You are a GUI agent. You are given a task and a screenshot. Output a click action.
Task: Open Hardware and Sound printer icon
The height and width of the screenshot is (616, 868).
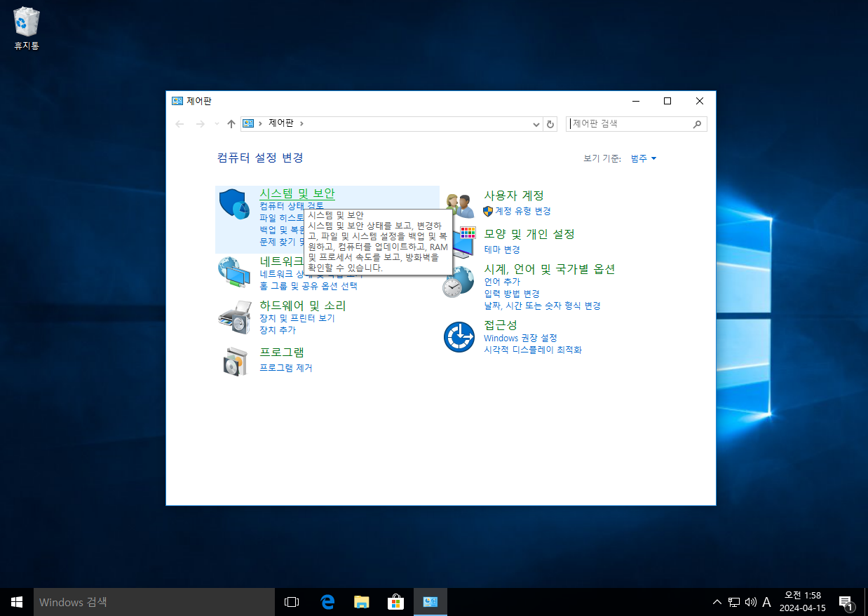234,318
